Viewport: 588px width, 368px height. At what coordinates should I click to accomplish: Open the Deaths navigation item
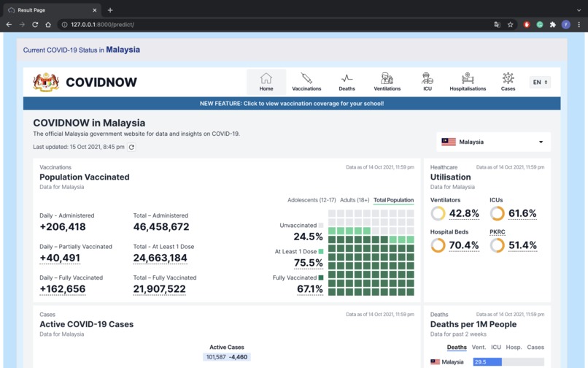click(347, 82)
